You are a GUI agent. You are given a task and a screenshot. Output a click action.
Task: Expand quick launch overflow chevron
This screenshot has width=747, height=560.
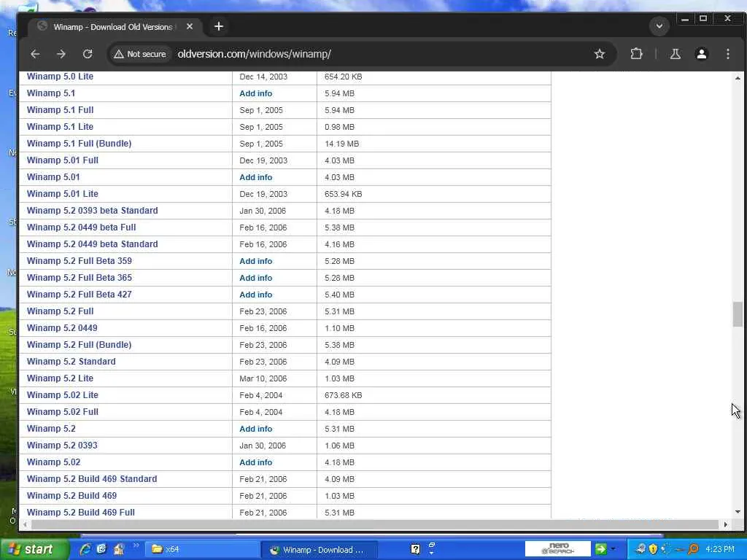pyautogui.click(x=136, y=545)
